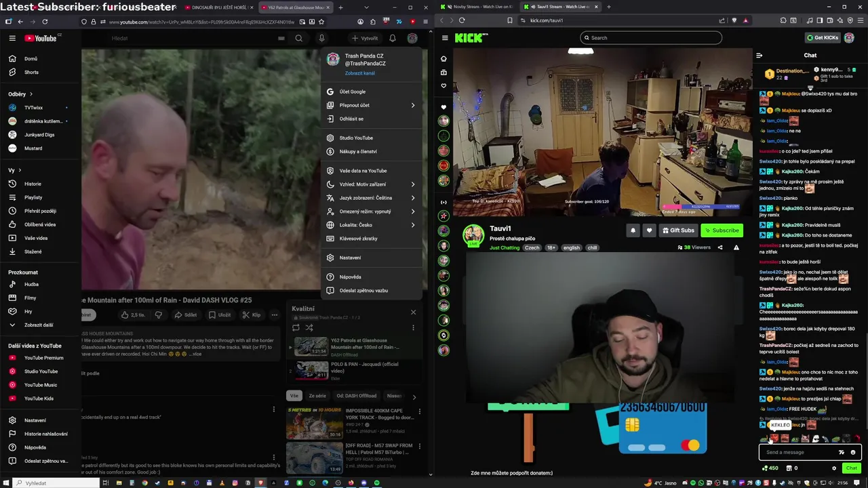Expand Vzhled: Motiv zařízení submenu

point(371,184)
